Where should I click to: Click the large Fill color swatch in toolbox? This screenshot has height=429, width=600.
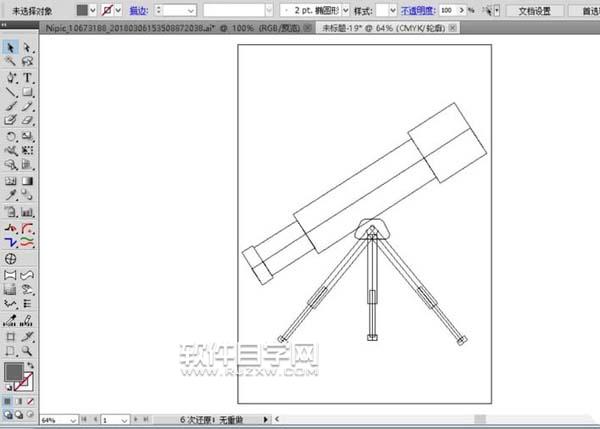(x=14, y=372)
